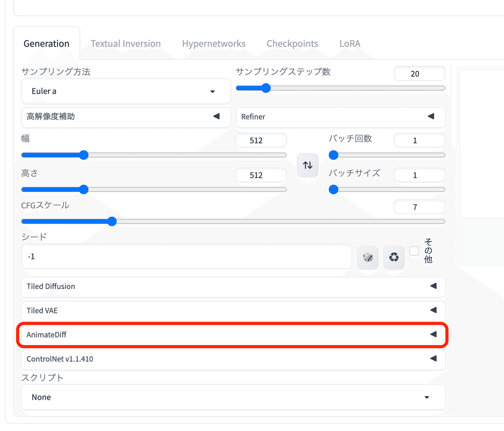This screenshot has width=504, height=431.
Task: Adjust the 高さ height slider
Action: pos(154,189)
